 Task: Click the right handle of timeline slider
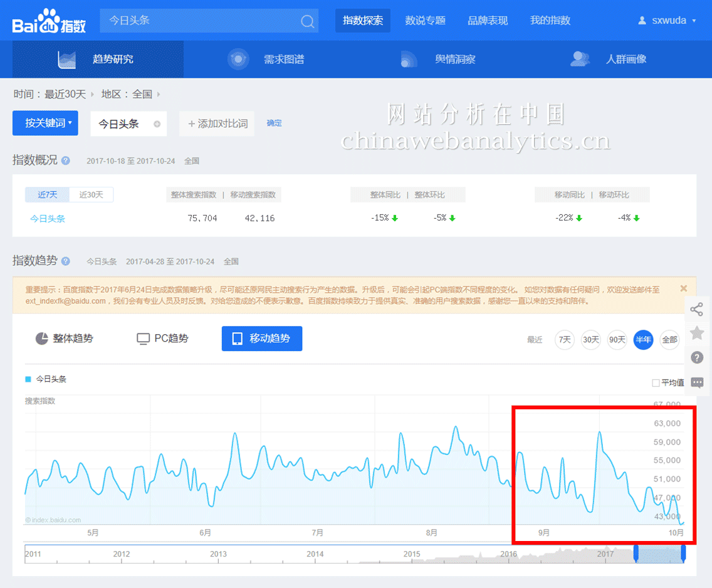point(683,553)
